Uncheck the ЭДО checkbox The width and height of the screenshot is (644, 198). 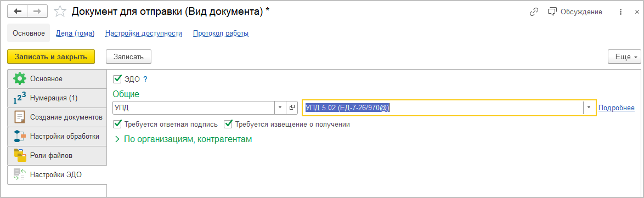pyautogui.click(x=117, y=79)
